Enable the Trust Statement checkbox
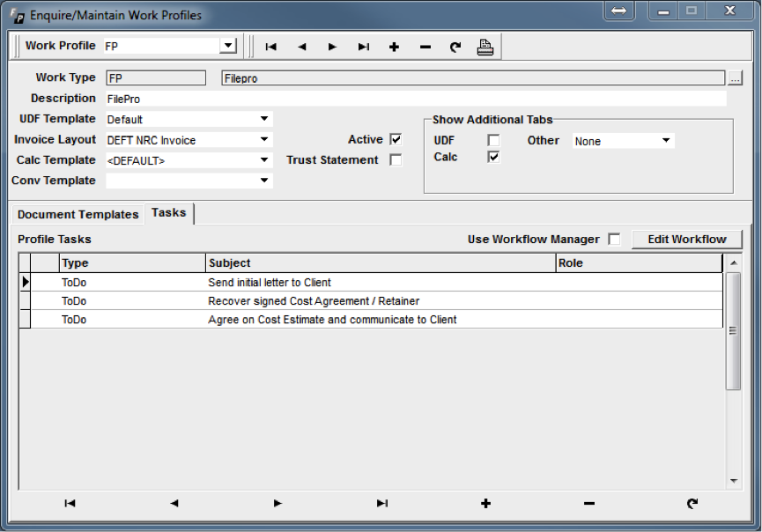762x532 pixels. point(396,159)
